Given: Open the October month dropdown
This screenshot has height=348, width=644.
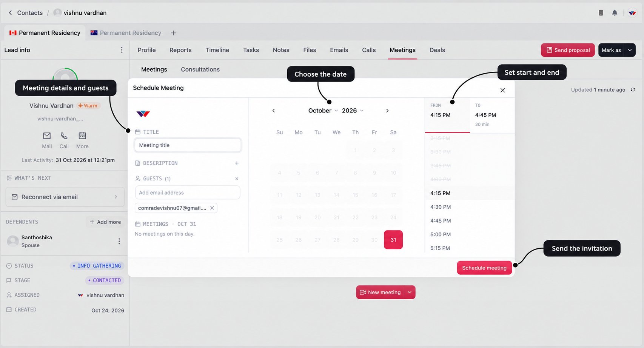Looking at the screenshot, I should point(323,111).
